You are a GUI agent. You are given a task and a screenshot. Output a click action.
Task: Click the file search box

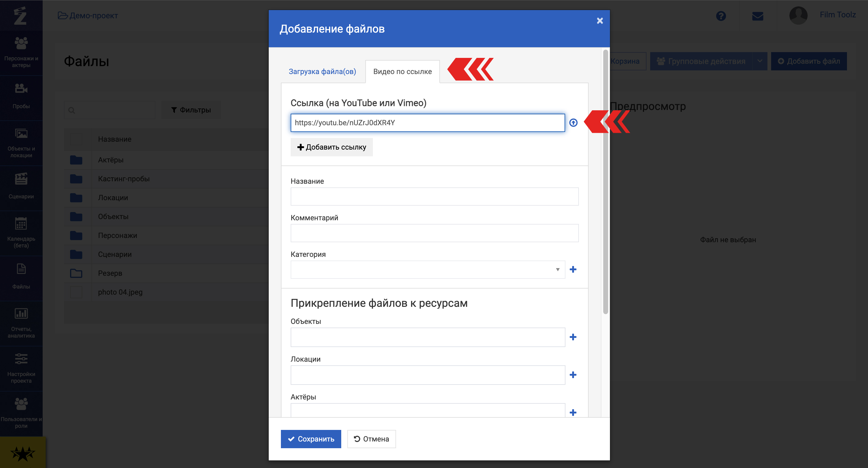coord(109,110)
